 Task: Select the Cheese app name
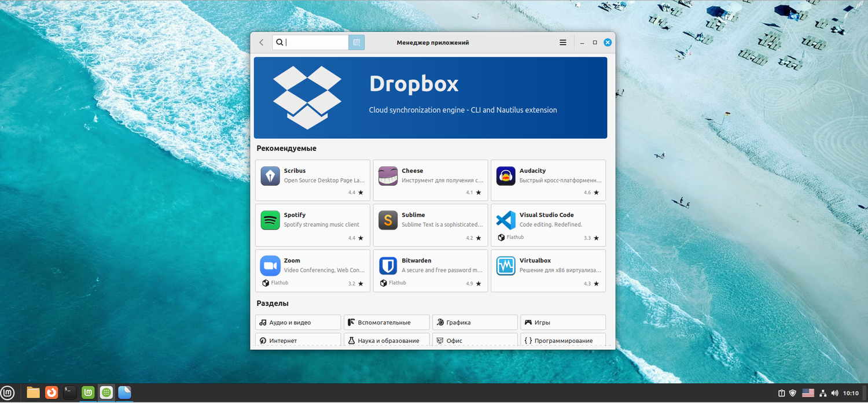(x=413, y=171)
